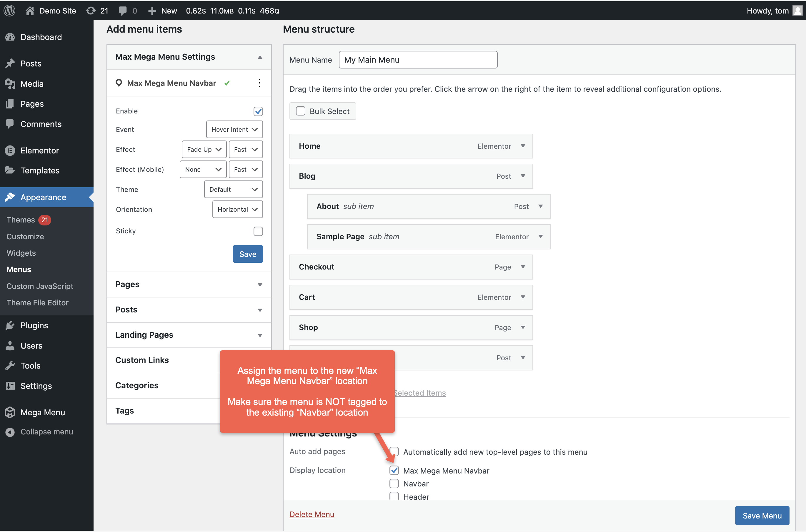Go to Plugins in the sidebar menu
Image resolution: width=806 pixels, height=532 pixels.
pyautogui.click(x=34, y=325)
